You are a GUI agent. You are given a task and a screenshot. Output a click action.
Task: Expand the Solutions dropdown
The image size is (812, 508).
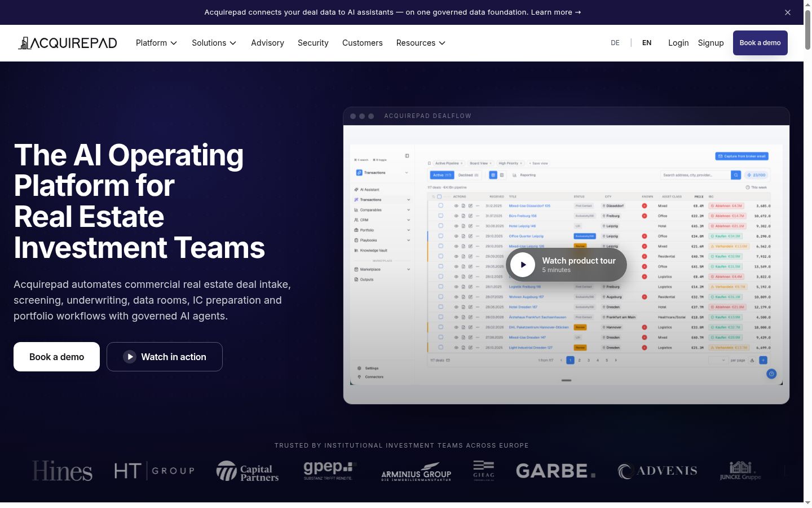tap(214, 43)
